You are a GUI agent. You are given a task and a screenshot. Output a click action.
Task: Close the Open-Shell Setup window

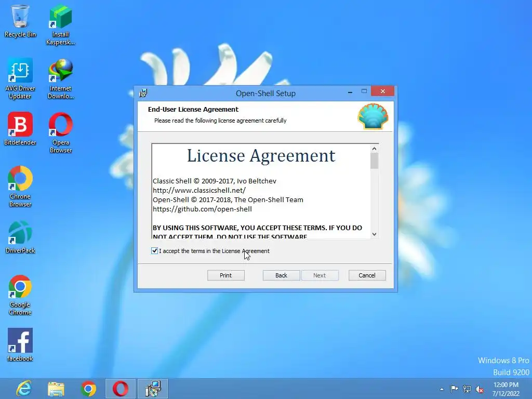tap(382, 91)
